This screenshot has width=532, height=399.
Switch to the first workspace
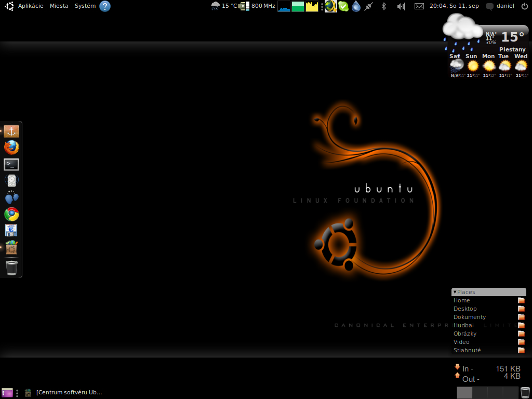click(x=464, y=393)
